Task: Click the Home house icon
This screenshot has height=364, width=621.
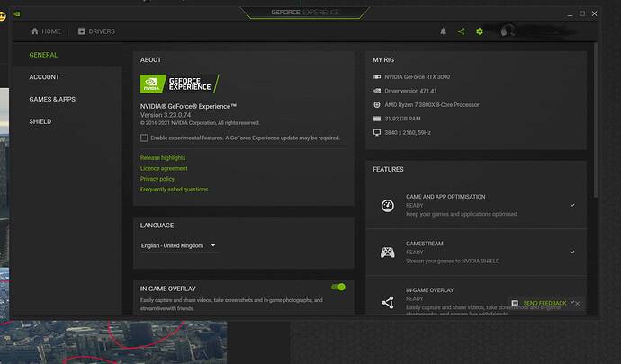Action: click(35, 31)
